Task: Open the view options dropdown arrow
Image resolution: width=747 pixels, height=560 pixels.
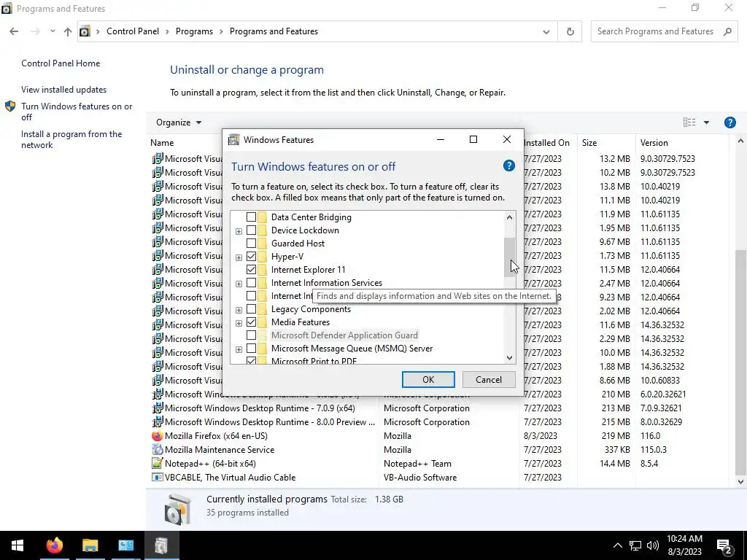Action: pos(706,122)
